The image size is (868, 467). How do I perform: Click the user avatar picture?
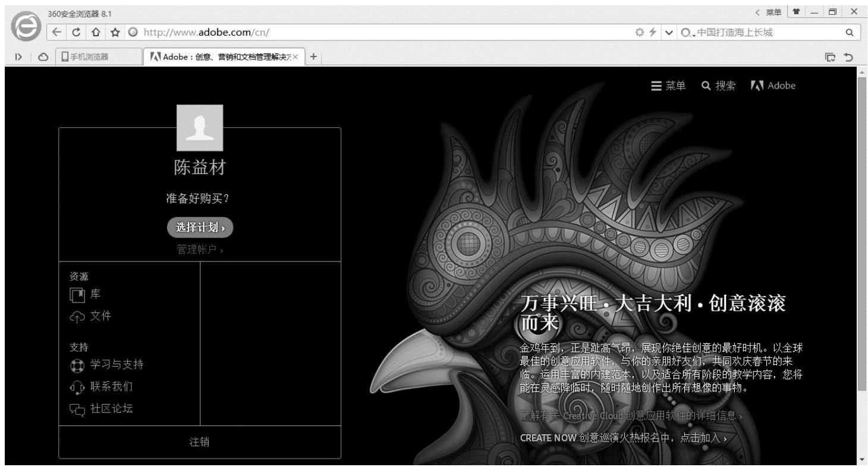200,128
